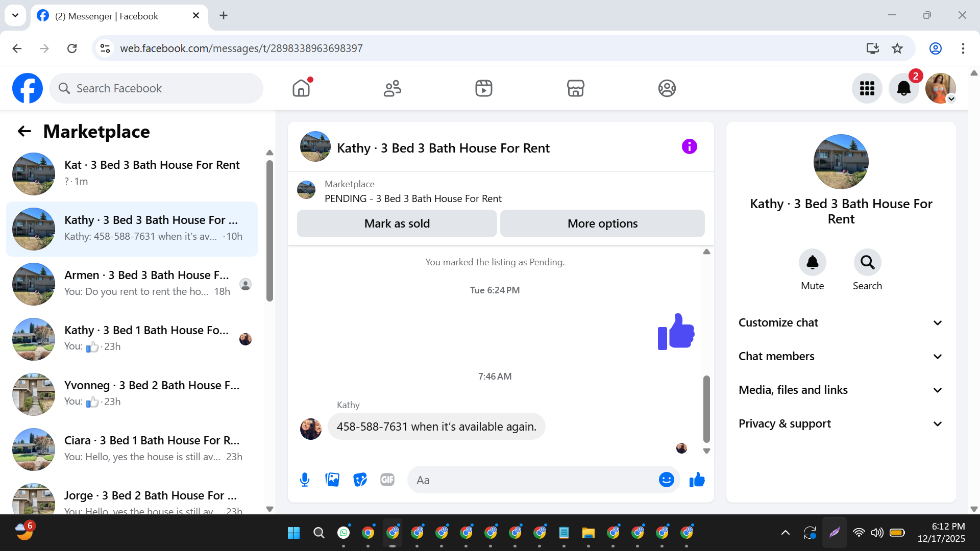Click Mark as sold button
The image size is (980, 551).
pyautogui.click(x=397, y=223)
